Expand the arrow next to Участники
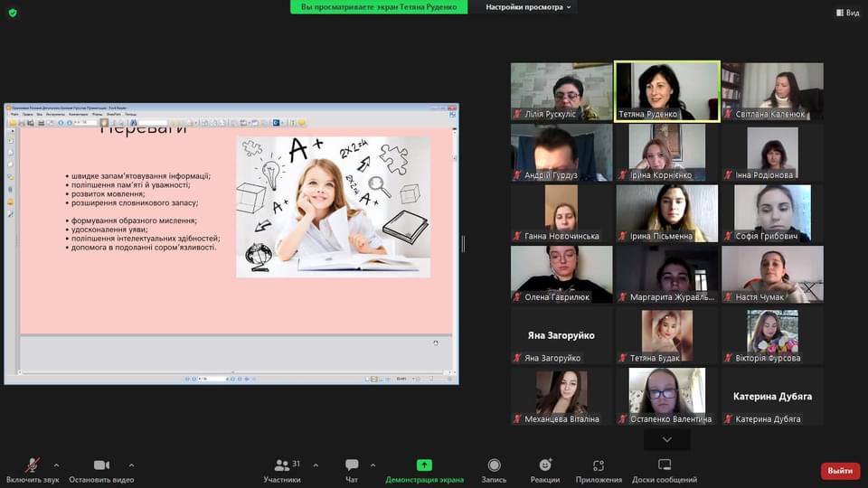Screen dimensions: 868x488 316,465
